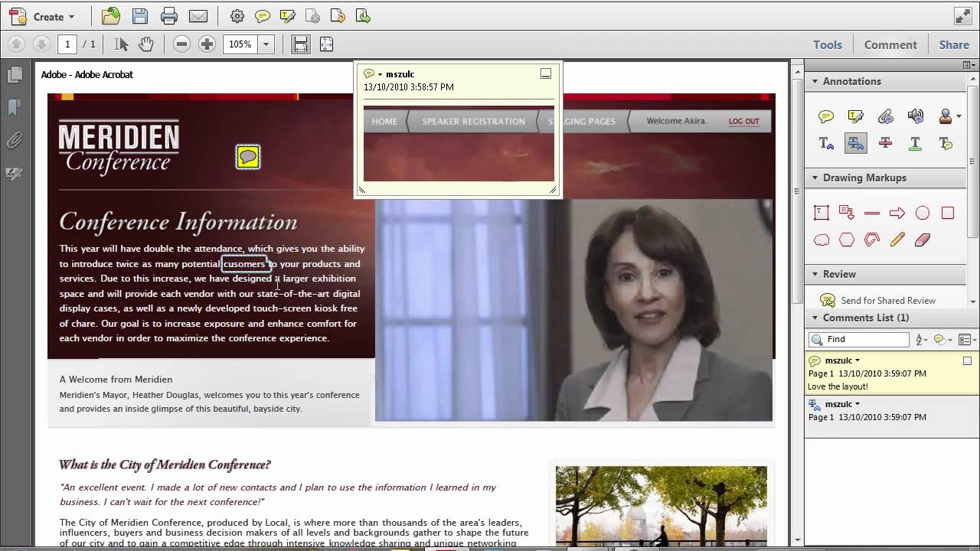
Task: Pick the Eraser tool
Action: pos(923,240)
